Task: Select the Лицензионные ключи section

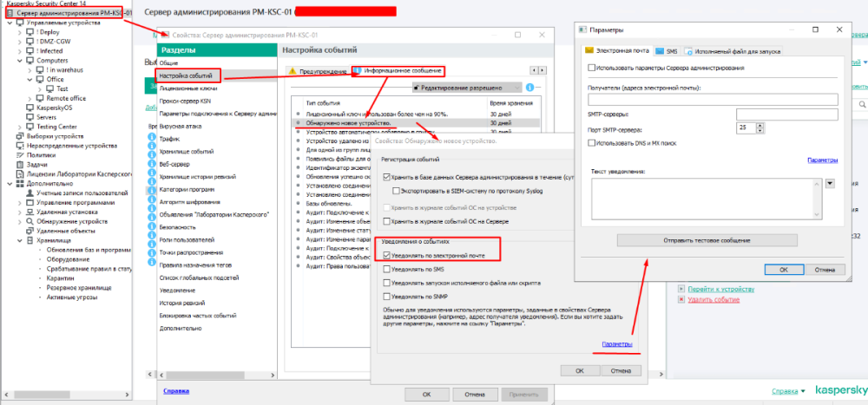Action: pos(187,88)
